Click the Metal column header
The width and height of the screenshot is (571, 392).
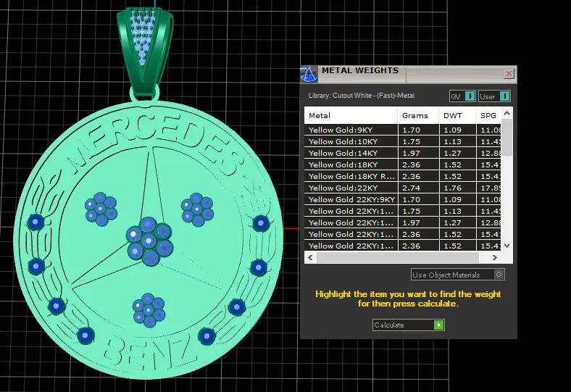[351, 115]
